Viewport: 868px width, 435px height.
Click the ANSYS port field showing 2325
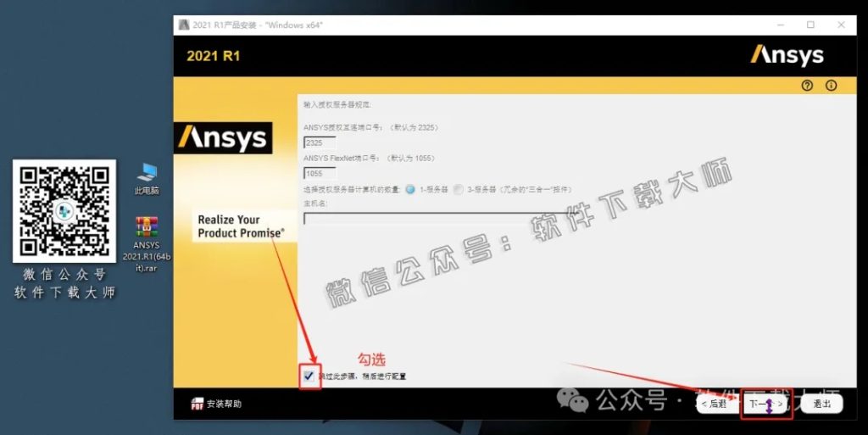pos(320,142)
